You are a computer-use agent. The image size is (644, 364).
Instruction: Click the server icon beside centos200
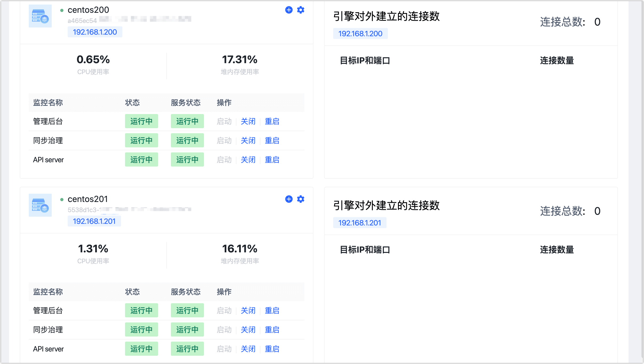click(40, 16)
